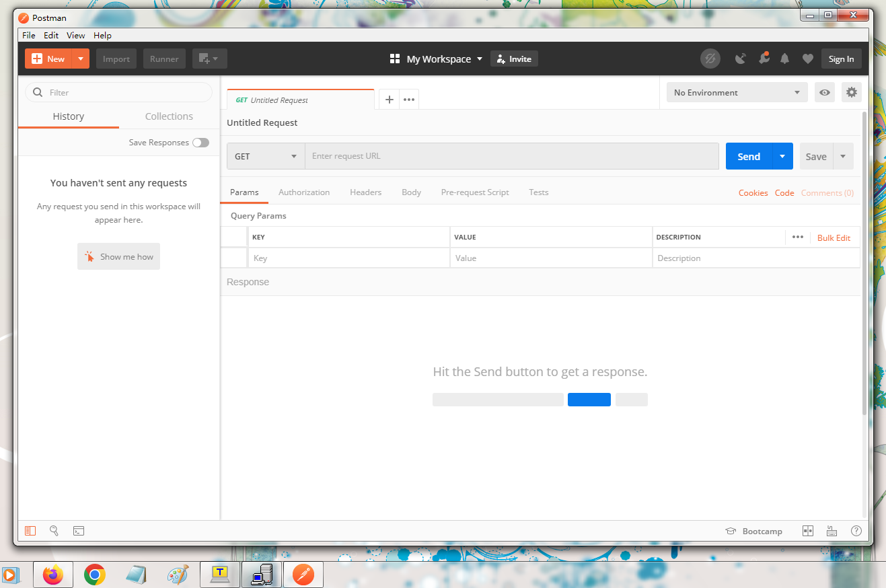
Task: Click the Comments (0) link
Action: click(827, 193)
